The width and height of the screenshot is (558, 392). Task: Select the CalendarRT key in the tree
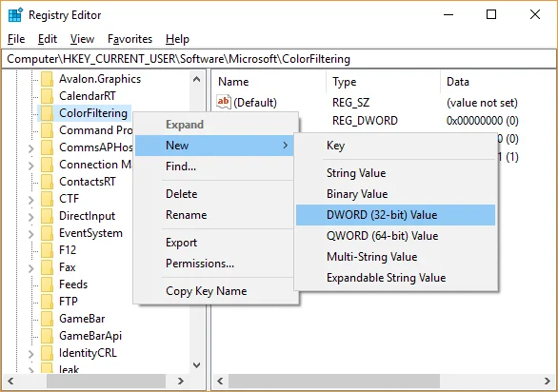click(x=88, y=96)
